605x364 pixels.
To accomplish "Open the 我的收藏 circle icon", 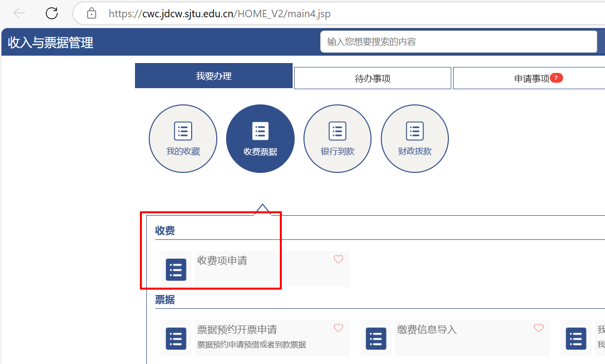I will click(x=183, y=138).
